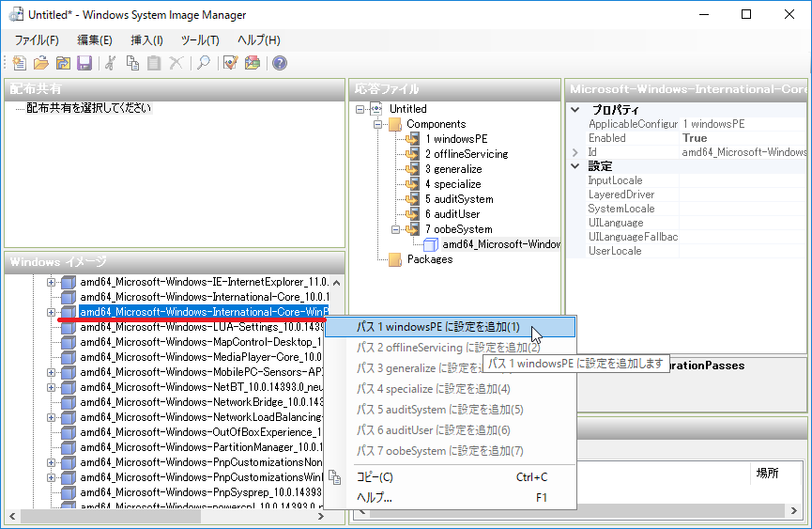Viewport: 812px width, 529px height.
Task: Click the LUA-Settings component cube icon
Action: (x=69, y=327)
